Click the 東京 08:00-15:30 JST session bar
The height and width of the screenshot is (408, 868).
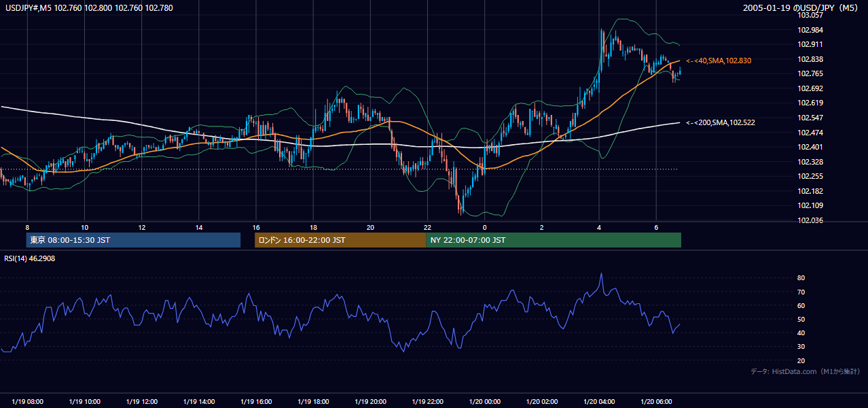pos(133,240)
